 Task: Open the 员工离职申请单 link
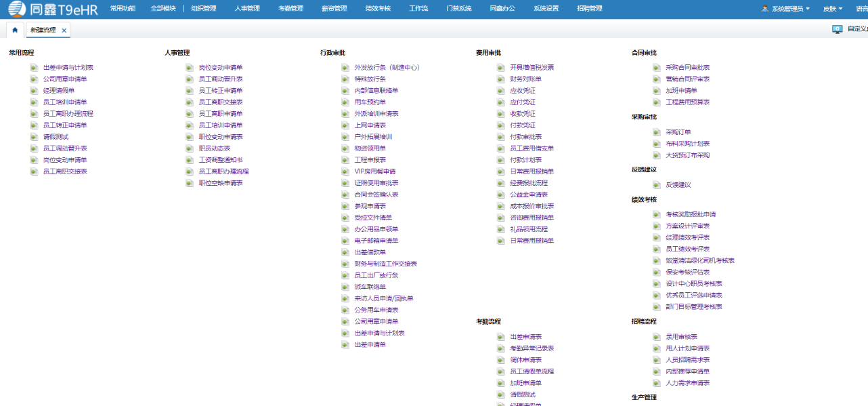[x=220, y=114]
